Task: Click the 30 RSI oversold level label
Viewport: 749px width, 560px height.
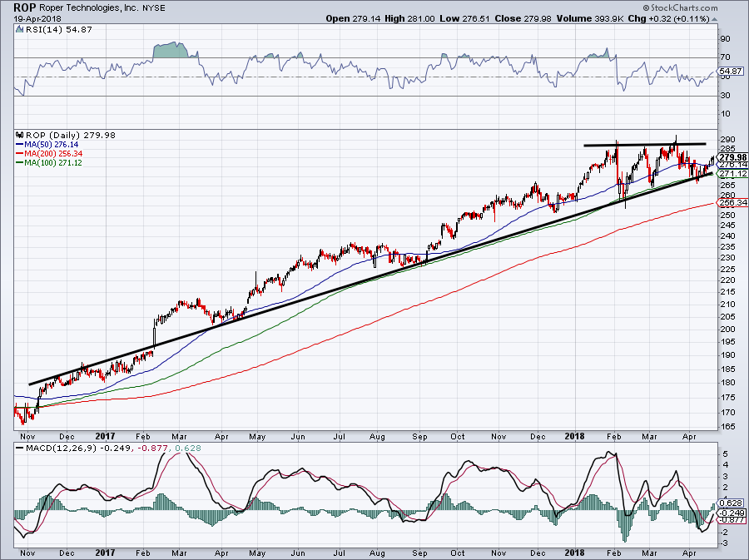Action: click(x=725, y=96)
